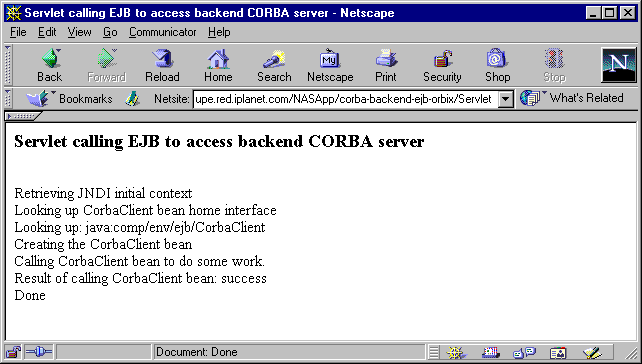Image resolution: width=642 pixels, height=364 pixels.
Task: Go back with the Back button
Action: 50,66
